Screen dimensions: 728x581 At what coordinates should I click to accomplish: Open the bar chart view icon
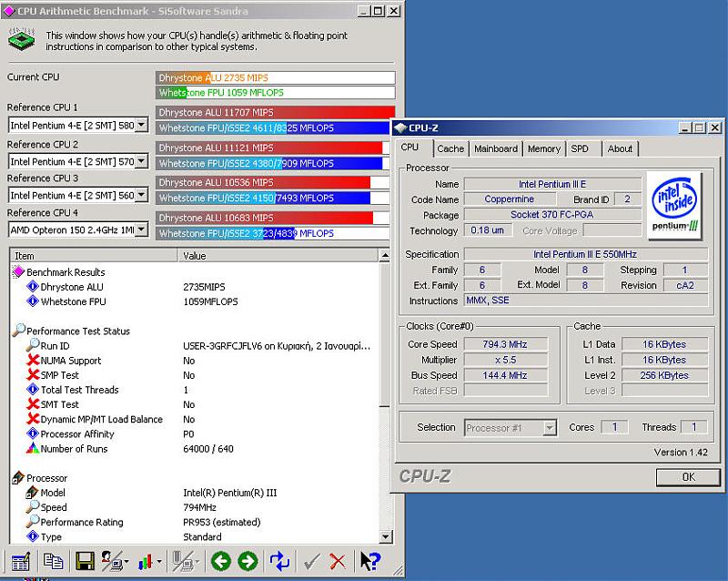(146, 562)
